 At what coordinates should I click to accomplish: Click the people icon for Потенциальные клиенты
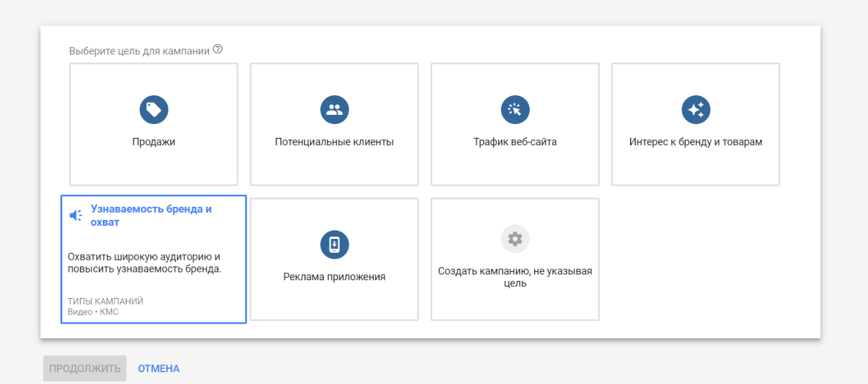pos(334,110)
